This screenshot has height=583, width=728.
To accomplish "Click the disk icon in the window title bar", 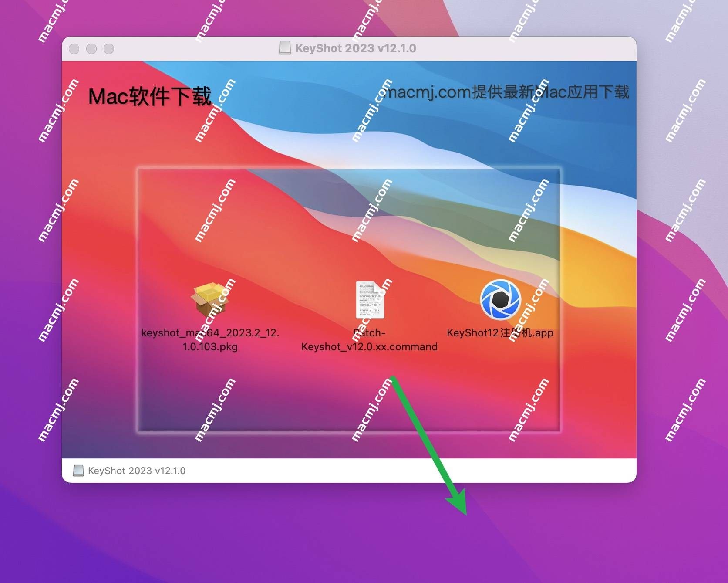I will click(285, 48).
